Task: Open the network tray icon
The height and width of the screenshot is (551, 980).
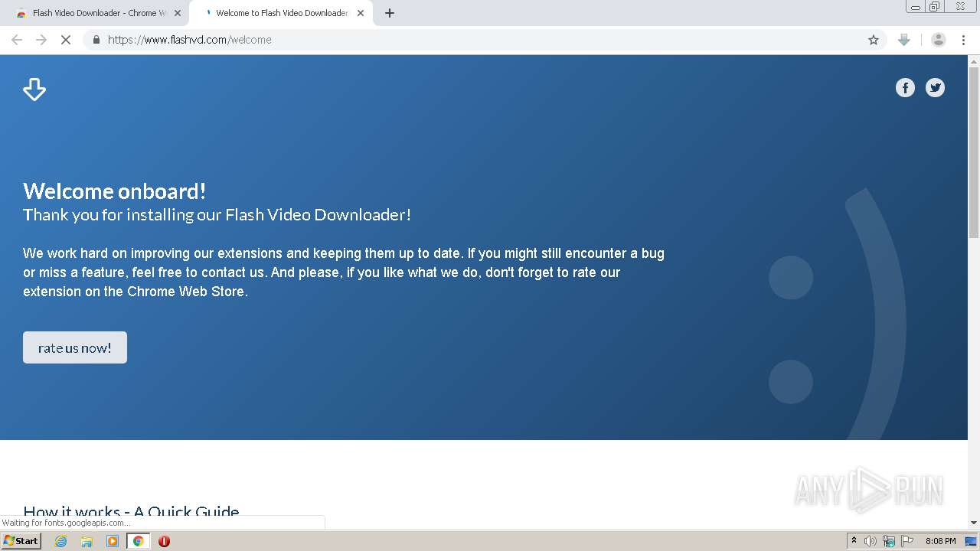Action: point(889,541)
